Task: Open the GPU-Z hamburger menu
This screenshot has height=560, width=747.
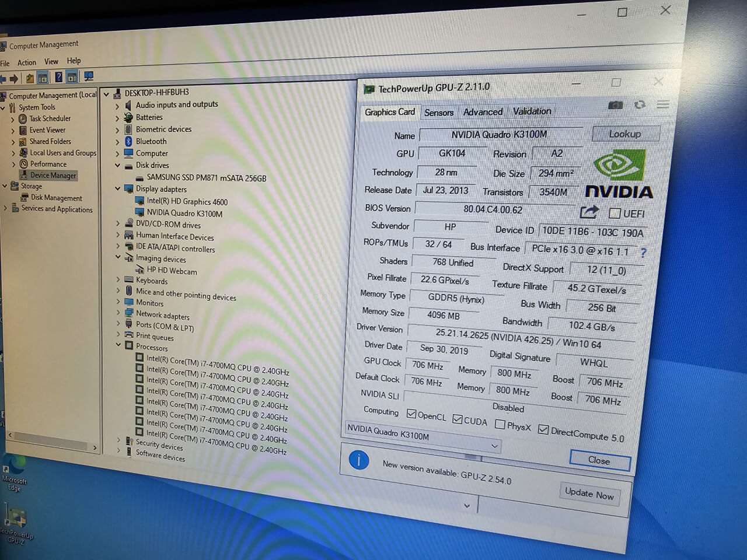Action: coord(663,105)
